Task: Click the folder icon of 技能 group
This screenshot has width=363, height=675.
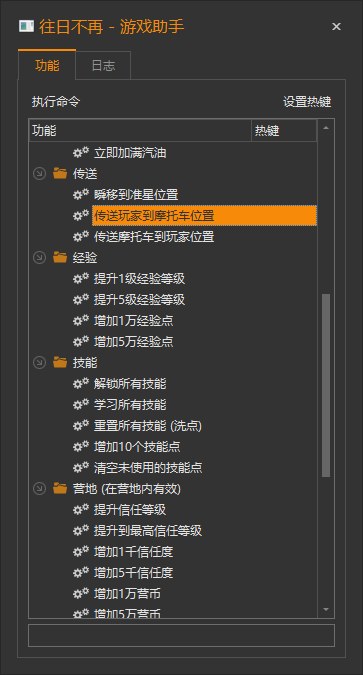Action: coord(60,362)
